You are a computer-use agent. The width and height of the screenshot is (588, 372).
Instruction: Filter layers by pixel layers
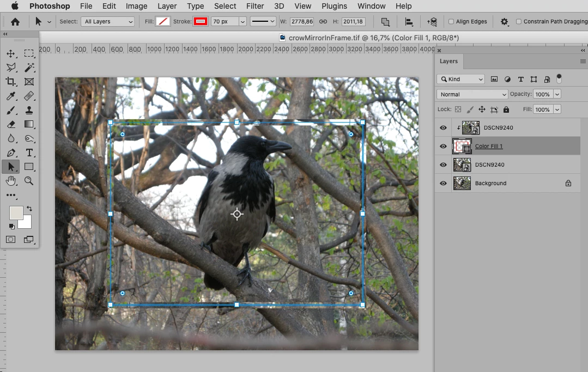point(494,79)
